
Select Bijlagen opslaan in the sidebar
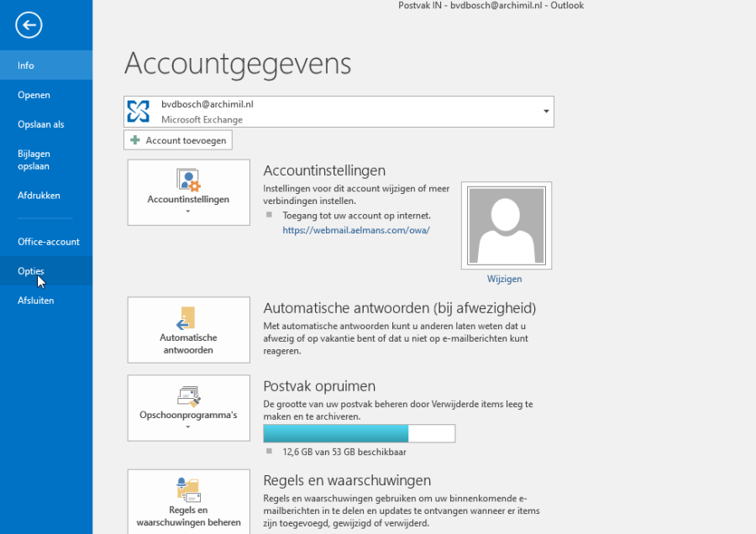pyautogui.click(x=46, y=160)
